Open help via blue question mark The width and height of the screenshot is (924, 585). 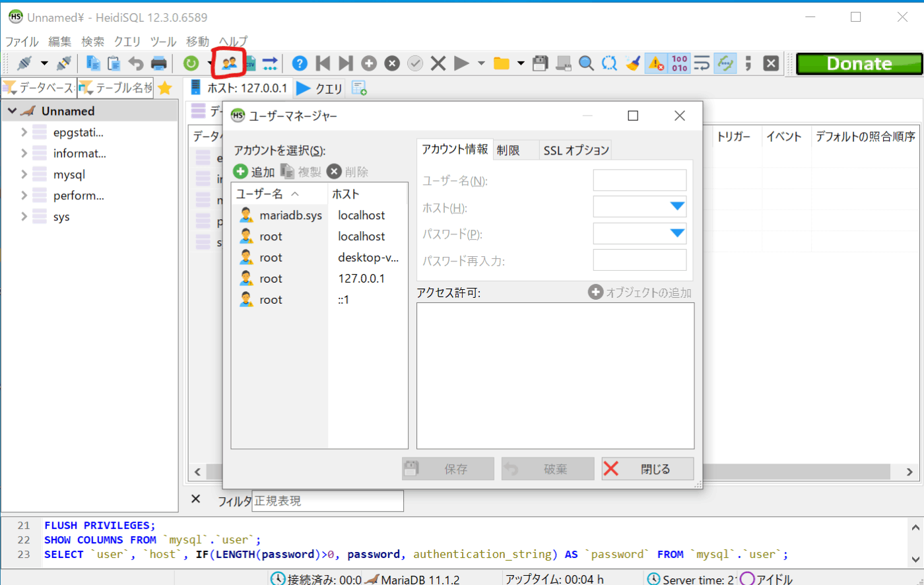pos(300,63)
